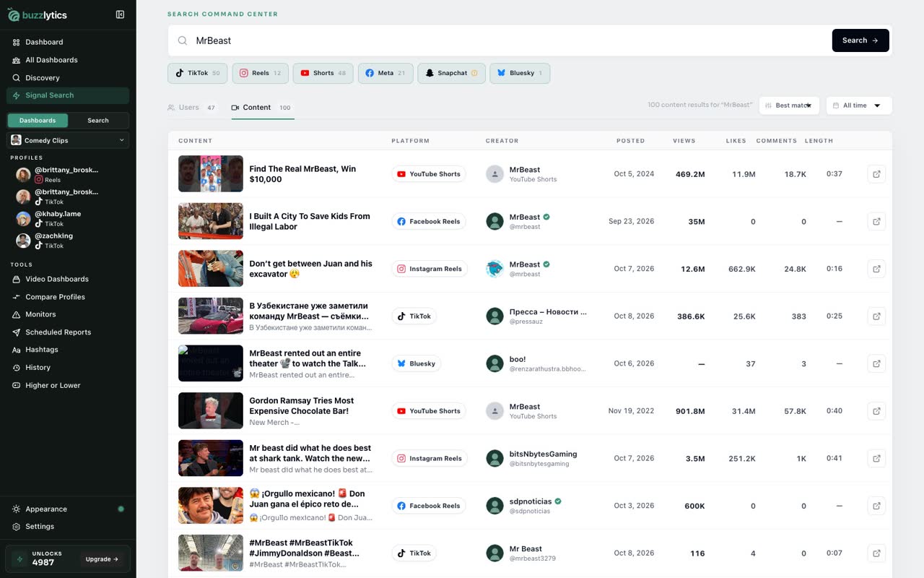Open the Best match sort dropdown
This screenshot has width=924, height=578.
click(789, 105)
